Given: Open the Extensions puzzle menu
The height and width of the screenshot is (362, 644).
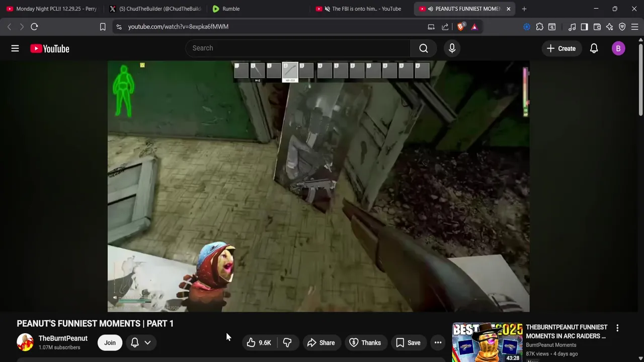Looking at the screenshot, I should (539, 27).
